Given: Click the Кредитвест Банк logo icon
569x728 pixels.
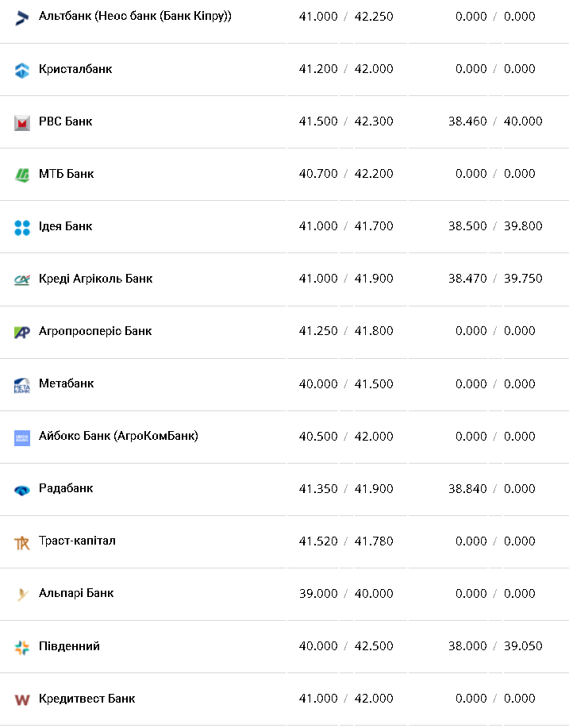Looking at the screenshot, I should pyautogui.click(x=22, y=699).
